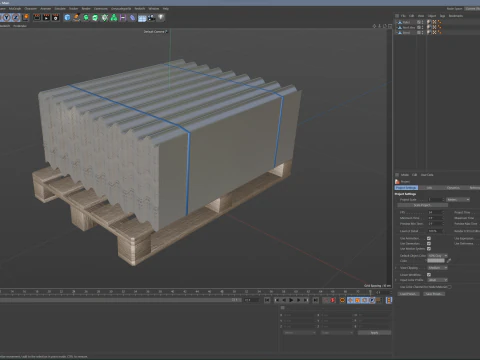This screenshot has height=360, width=480.
Task: Click the green Cloner gear icon
Action: (x=105, y=17)
